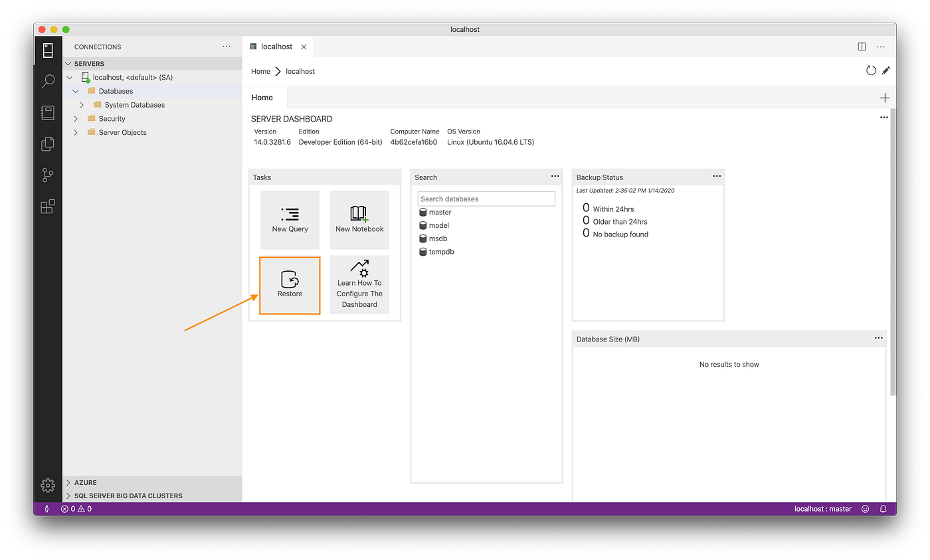Split the editor with the layout icon
The width and height of the screenshot is (930, 560).
(862, 47)
